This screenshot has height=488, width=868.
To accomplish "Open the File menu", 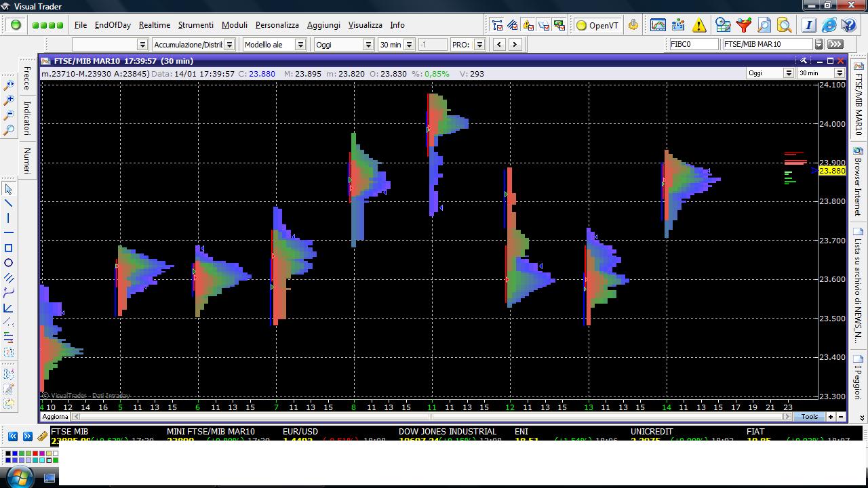I will (x=81, y=25).
